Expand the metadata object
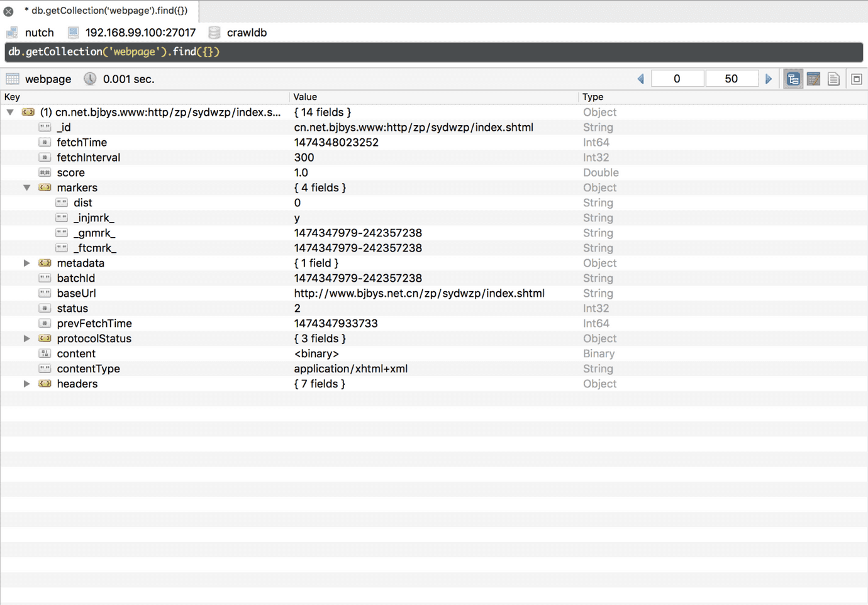Image resolution: width=868 pixels, height=605 pixels. click(x=26, y=263)
